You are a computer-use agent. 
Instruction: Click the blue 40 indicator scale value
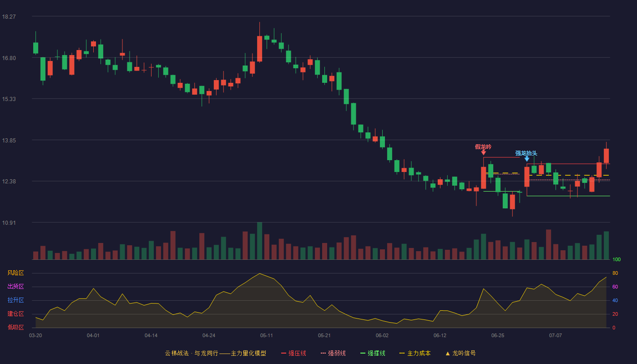tap(615, 300)
